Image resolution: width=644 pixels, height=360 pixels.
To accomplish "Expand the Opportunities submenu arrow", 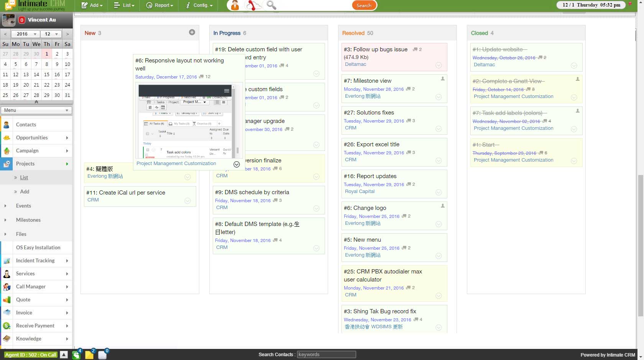I will point(67,138).
